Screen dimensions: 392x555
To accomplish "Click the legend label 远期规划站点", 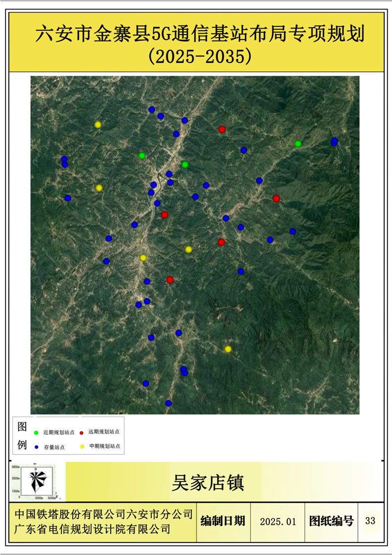I will click(104, 432).
